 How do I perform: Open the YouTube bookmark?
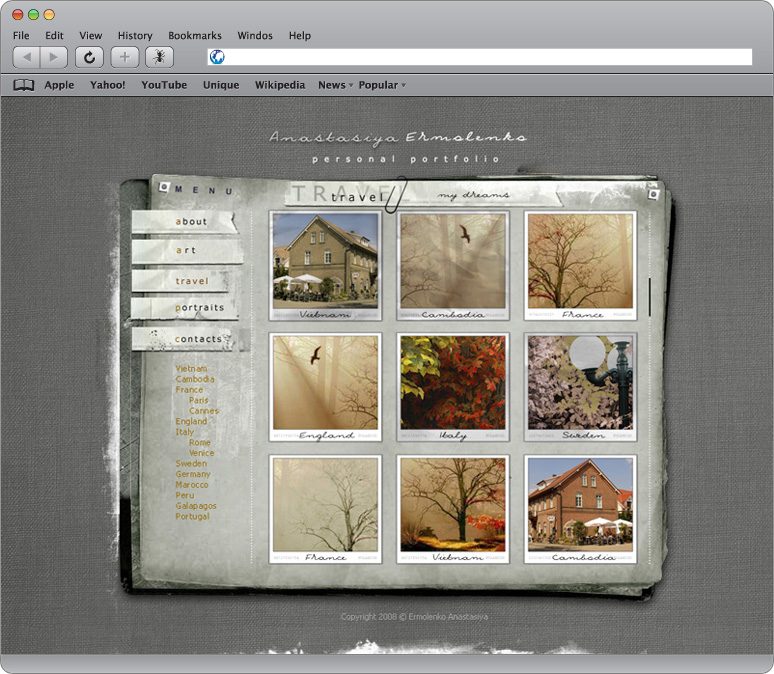pyautogui.click(x=164, y=85)
